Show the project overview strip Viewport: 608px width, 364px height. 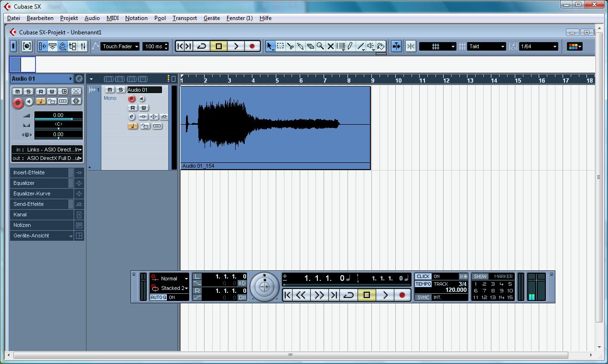(63, 46)
